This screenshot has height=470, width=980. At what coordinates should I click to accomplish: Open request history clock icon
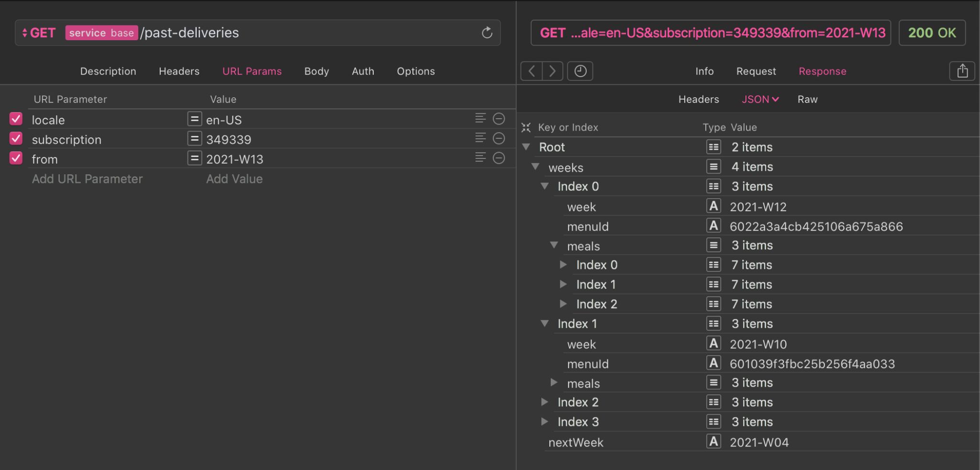tap(580, 71)
